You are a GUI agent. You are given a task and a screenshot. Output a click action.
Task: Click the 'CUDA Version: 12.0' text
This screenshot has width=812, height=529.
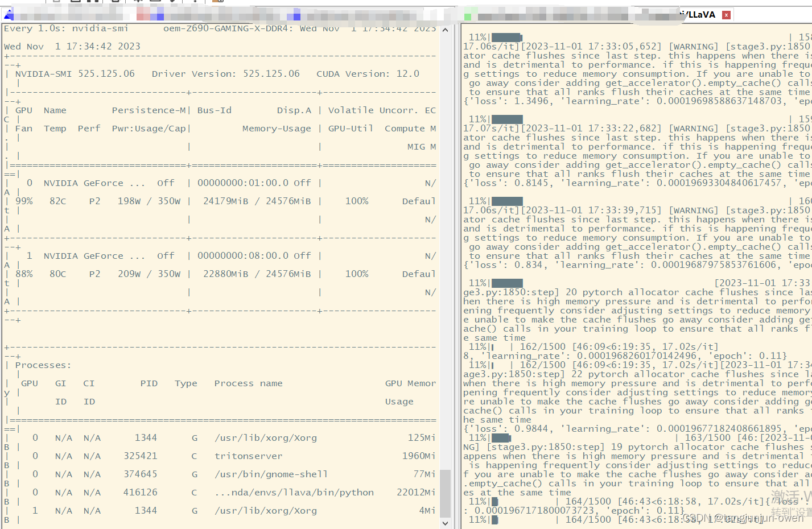368,74
